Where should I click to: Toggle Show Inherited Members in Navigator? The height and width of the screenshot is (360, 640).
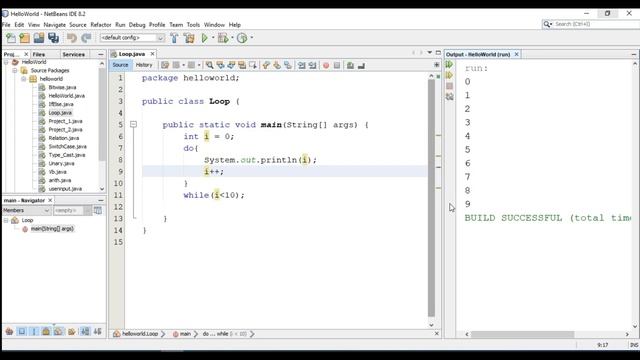(9, 331)
